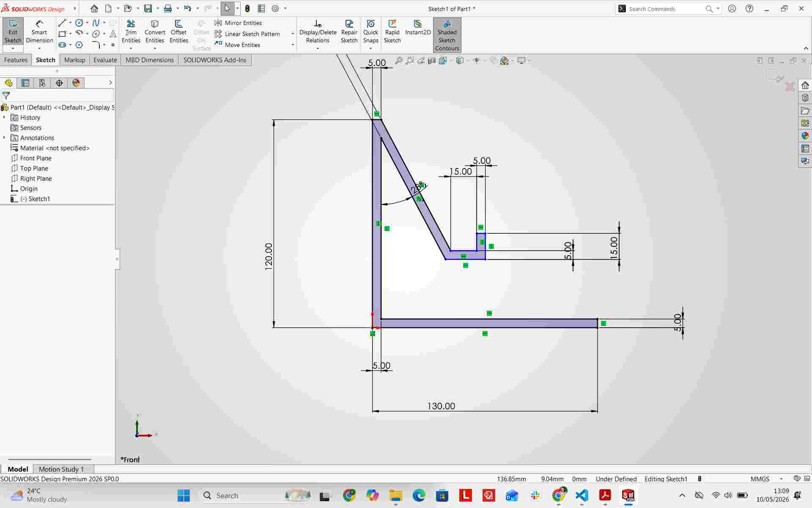Switch to the Evaluate tab
The image size is (812, 508).
coord(105,60)
